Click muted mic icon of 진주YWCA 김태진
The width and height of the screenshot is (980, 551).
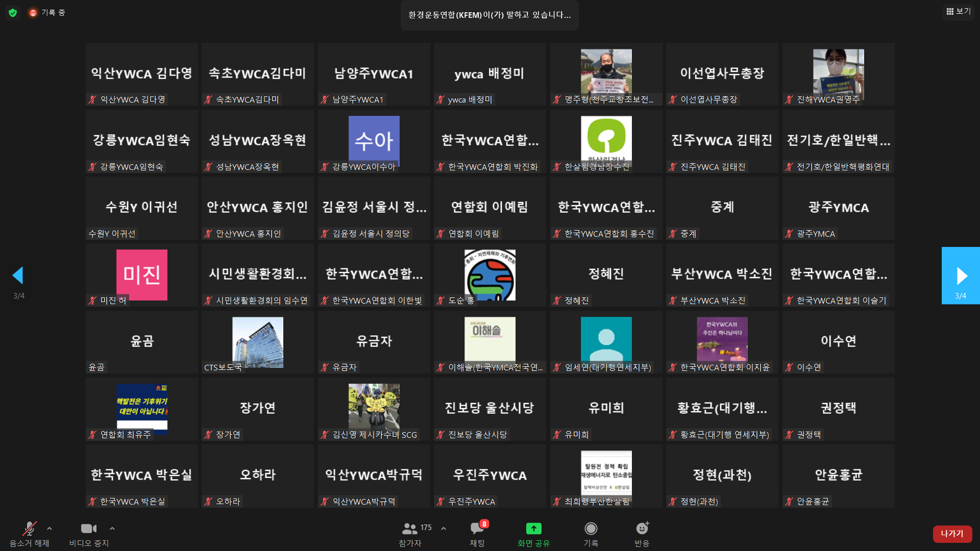[673, 167]
